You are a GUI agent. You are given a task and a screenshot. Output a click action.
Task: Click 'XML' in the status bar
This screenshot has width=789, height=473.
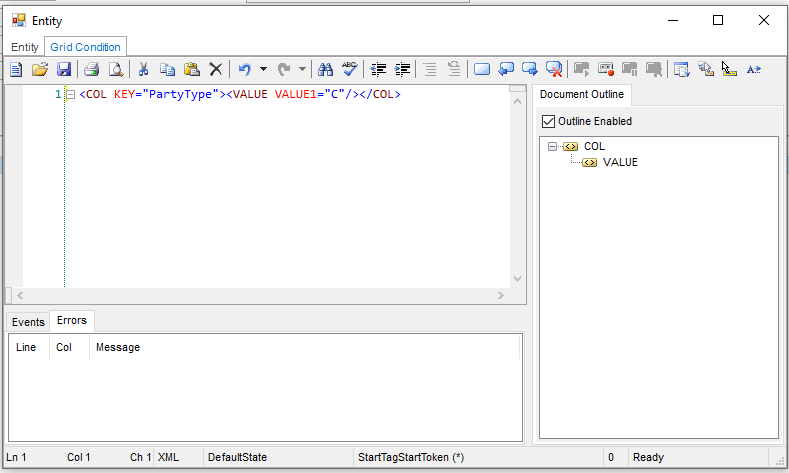pyautogui.click(x=168, y=457)
